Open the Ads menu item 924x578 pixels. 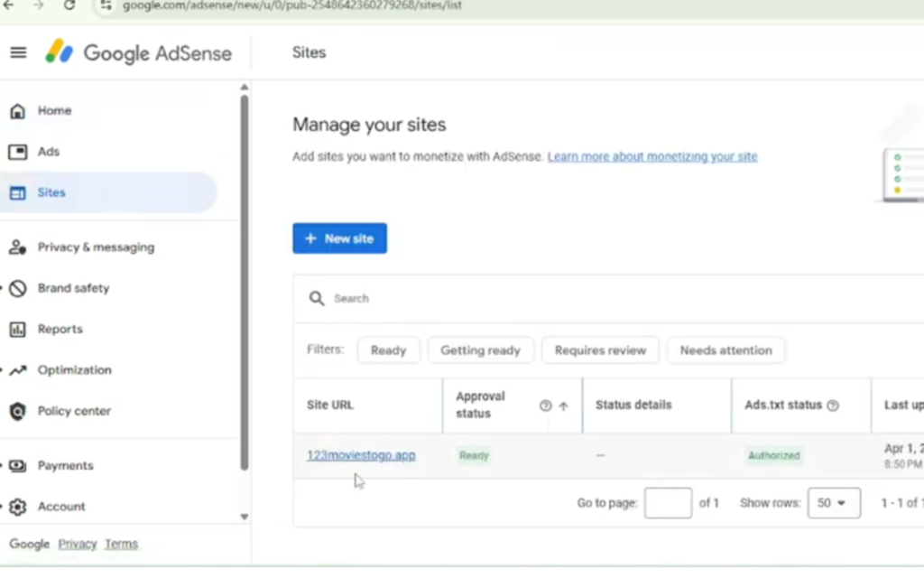point(49,152)
